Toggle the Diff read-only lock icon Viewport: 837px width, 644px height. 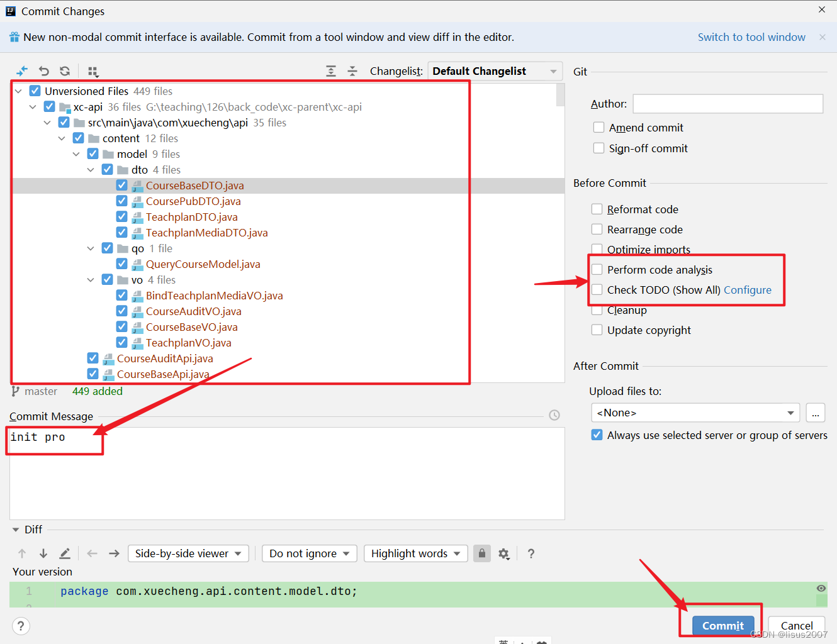pos(482,553)
